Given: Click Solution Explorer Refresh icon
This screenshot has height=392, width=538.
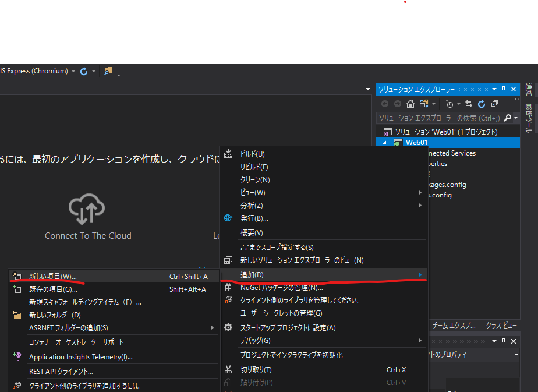Looking at the screenshot, I should (482, 104).
